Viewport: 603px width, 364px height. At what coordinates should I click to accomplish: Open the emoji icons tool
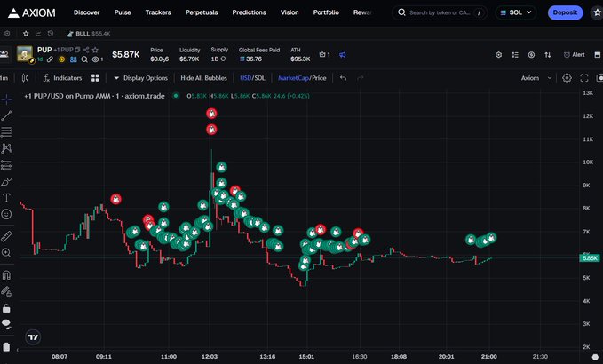click(6, 214)
